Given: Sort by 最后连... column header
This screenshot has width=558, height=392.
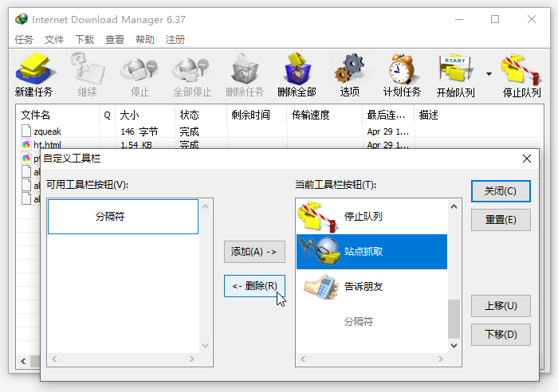Looking at the screenshot, I should [389, 115].
